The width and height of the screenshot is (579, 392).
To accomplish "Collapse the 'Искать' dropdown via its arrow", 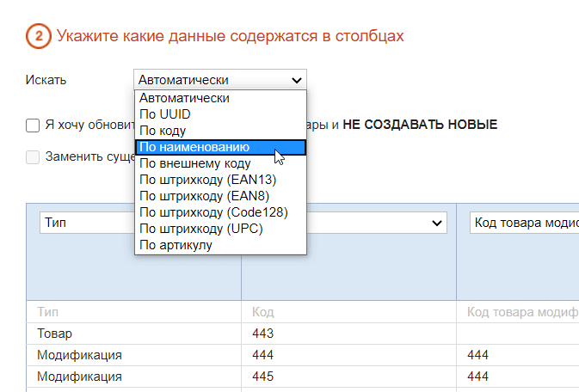I will pos(297,80).
